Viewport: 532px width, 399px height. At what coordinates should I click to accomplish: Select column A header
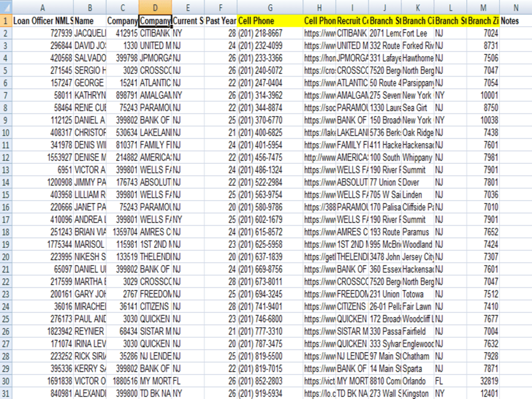point(43,7)
